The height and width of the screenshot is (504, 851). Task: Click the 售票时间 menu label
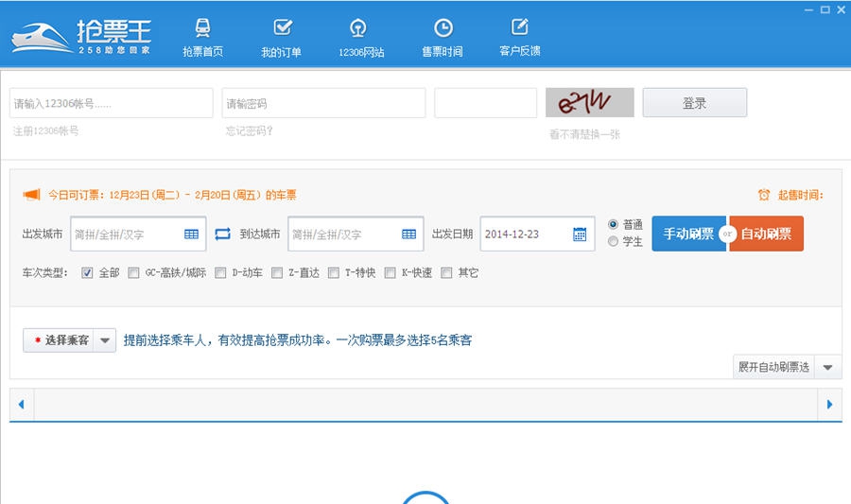[443, 52]
